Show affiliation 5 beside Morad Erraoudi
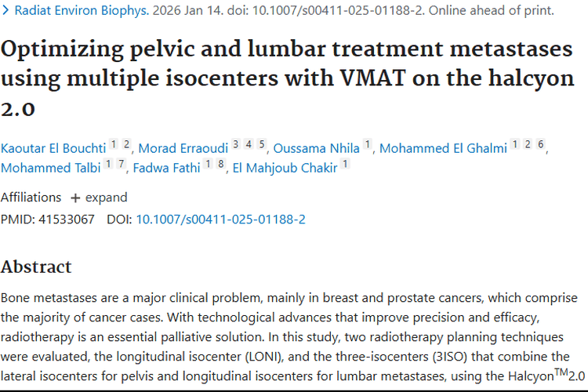 coord(263,144)
